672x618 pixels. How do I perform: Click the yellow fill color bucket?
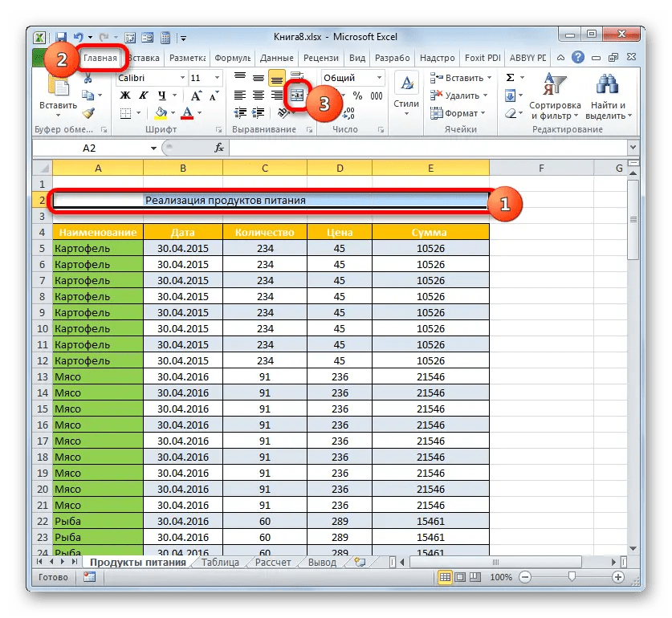[x=161, y=113]
